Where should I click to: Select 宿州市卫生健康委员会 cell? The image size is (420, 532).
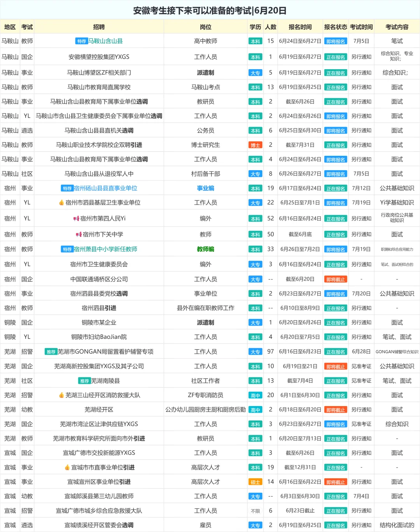pos(99,264)
